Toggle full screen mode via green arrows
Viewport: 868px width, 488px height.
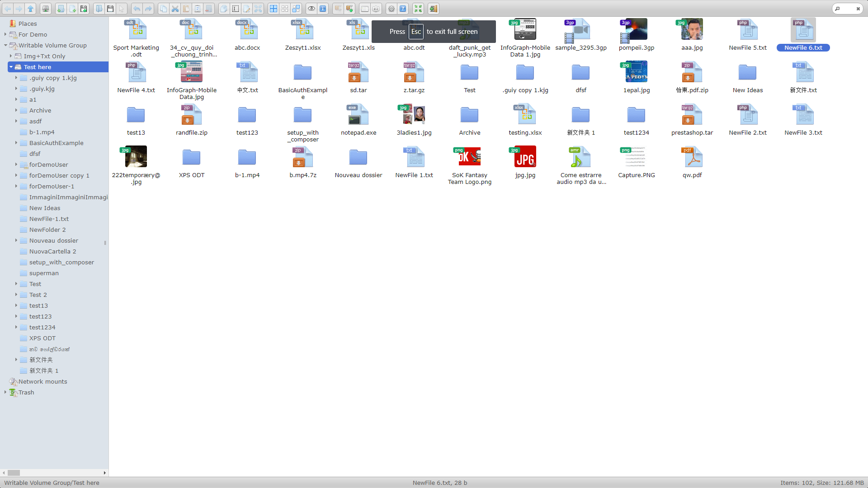pos(418,9)
